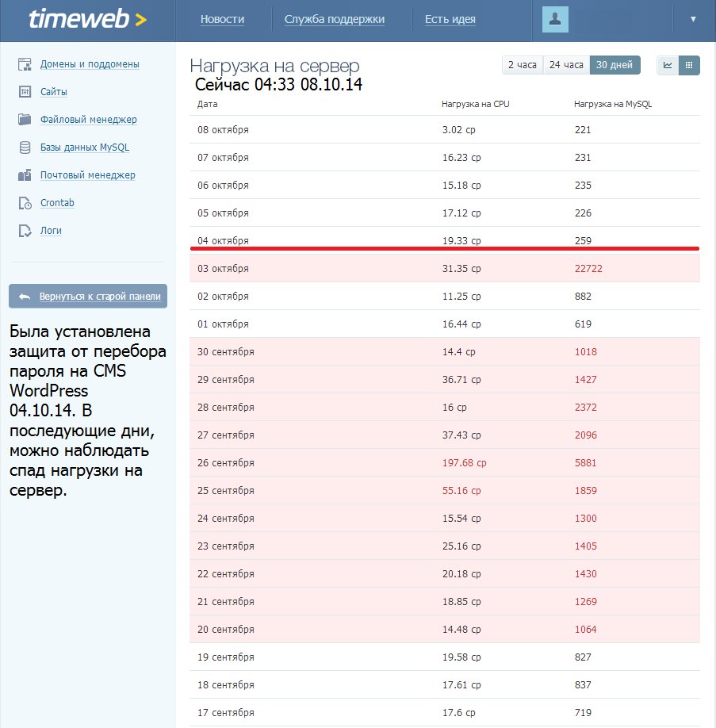
Task: Open the file manager folder icon
Action: click(x=25, y=119)
